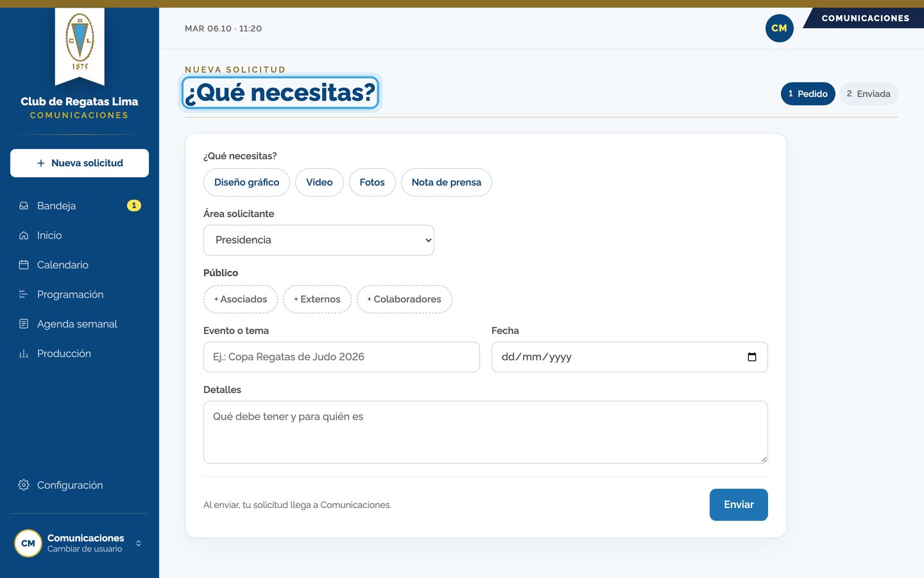Open Calendario in the sidebar
Image resolution: width=924 pixels, height=578 pixels.
point(80,265)
